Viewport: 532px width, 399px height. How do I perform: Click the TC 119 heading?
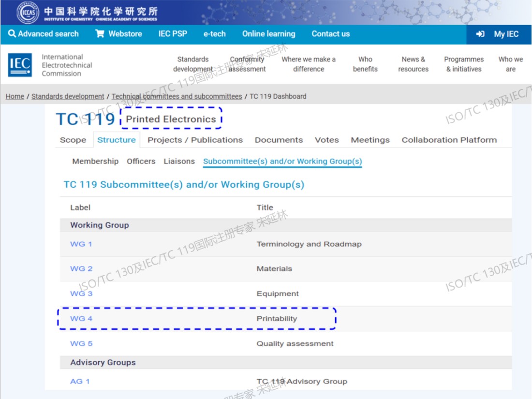[86, 119]
